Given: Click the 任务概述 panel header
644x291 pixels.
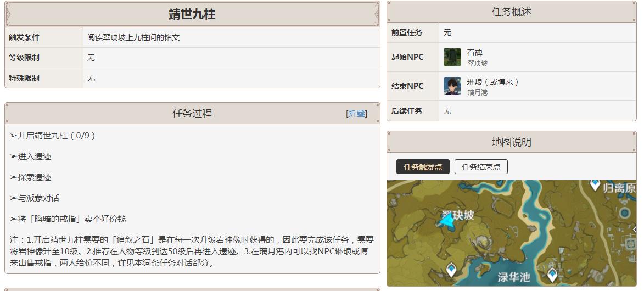Looking at the screenshot, I should click(511, 12).
